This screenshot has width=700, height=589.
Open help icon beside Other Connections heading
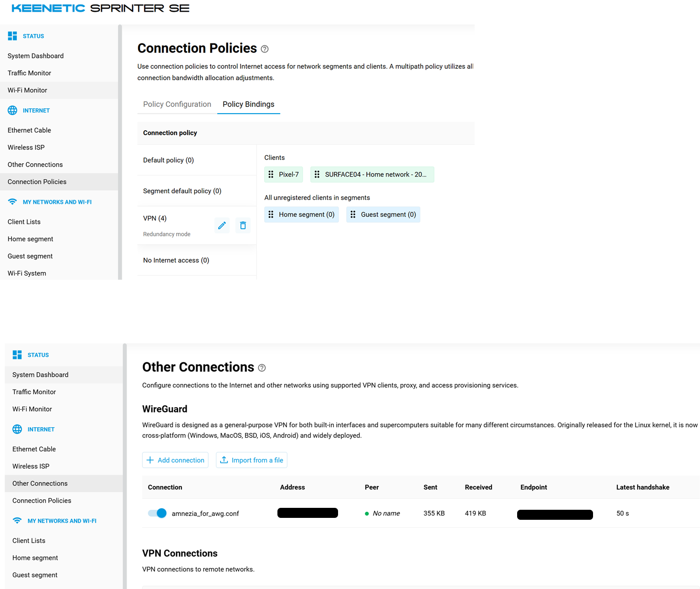coord(262,368)
